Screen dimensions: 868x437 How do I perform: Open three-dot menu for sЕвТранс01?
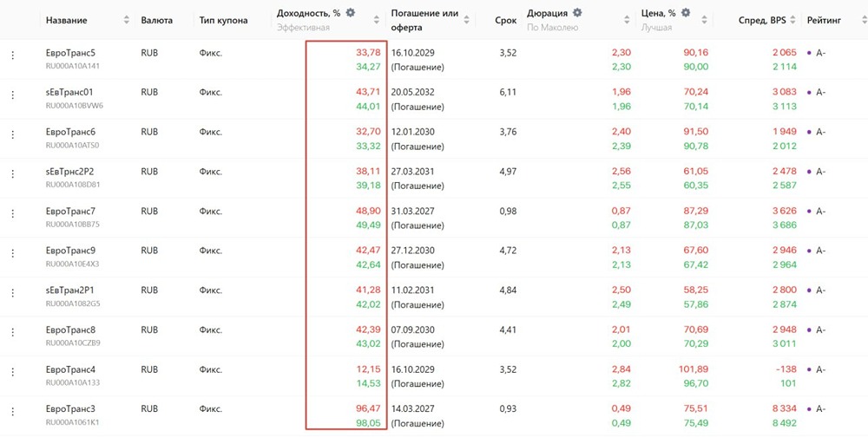13,95
